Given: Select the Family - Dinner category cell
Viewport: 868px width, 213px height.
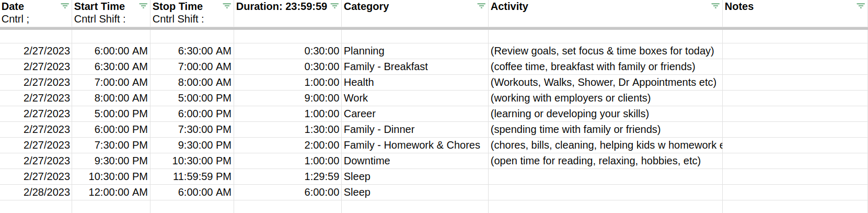Looking at the screenshot, I should click(415, 130).
